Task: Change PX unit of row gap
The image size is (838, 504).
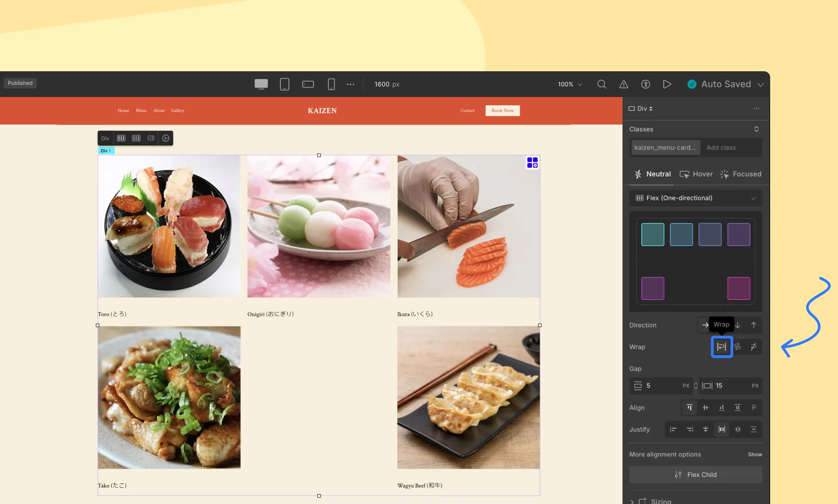Action: tap(686, 386)
